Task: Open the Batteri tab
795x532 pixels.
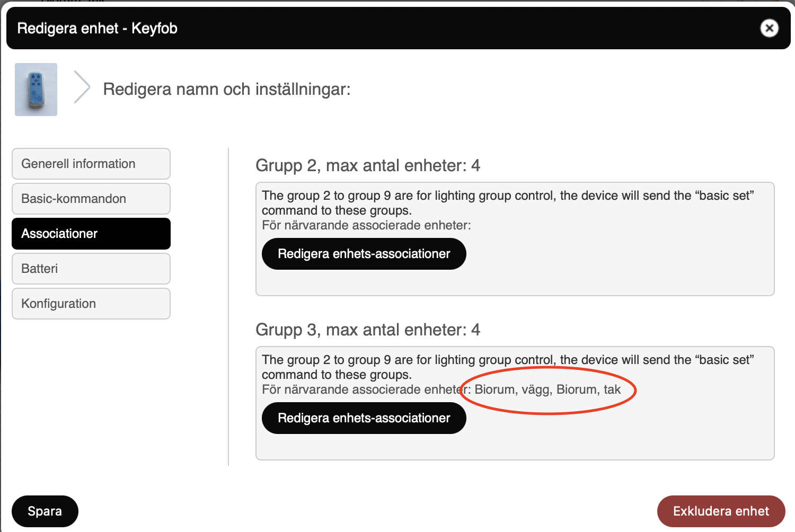Action: point(91,269)
